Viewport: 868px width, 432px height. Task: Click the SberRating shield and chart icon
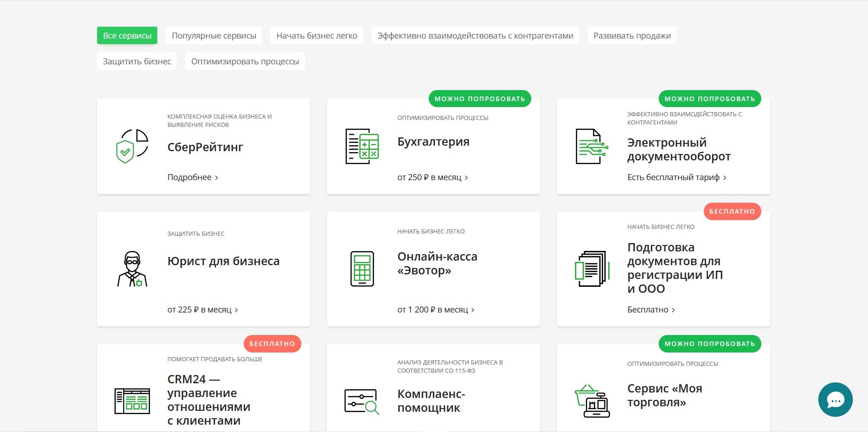click(x=132, y=146)
